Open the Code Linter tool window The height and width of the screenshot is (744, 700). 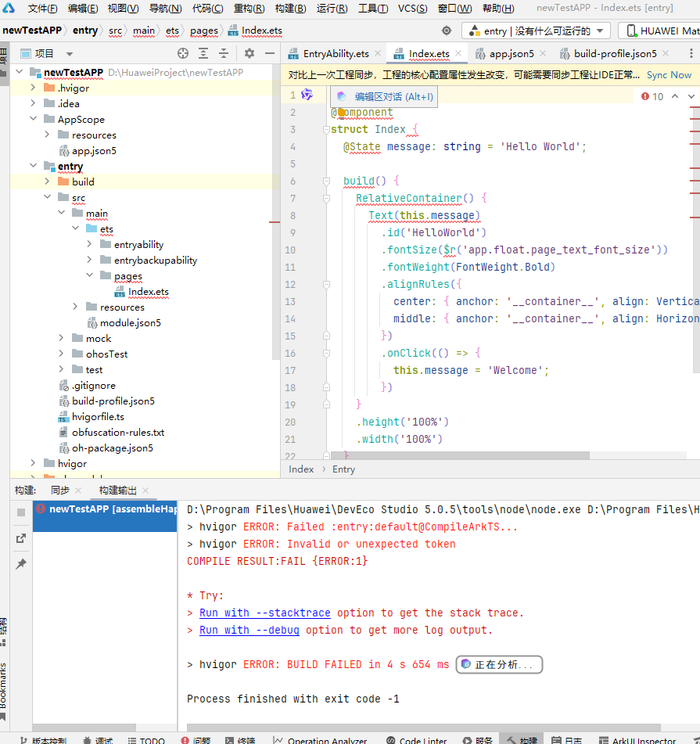pos(416,739)
